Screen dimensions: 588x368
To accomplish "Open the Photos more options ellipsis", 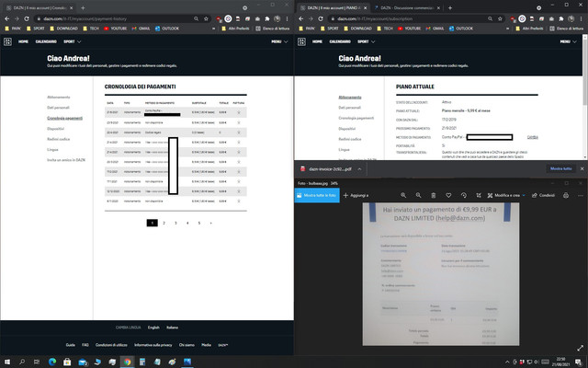I will pos(581,195).
